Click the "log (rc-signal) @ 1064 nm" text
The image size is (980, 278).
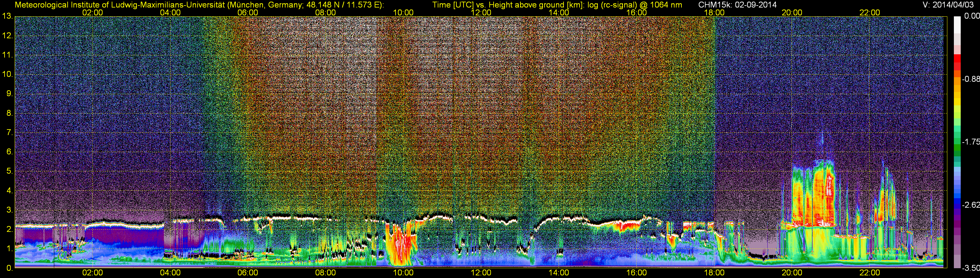click(x=635, y=5)
